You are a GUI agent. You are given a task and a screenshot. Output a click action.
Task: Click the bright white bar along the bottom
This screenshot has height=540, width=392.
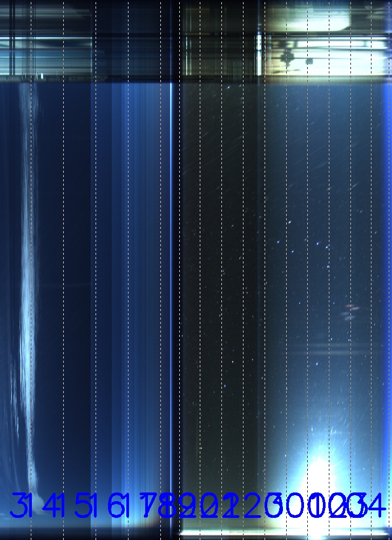pyautogui.click(x=281, y=534)
